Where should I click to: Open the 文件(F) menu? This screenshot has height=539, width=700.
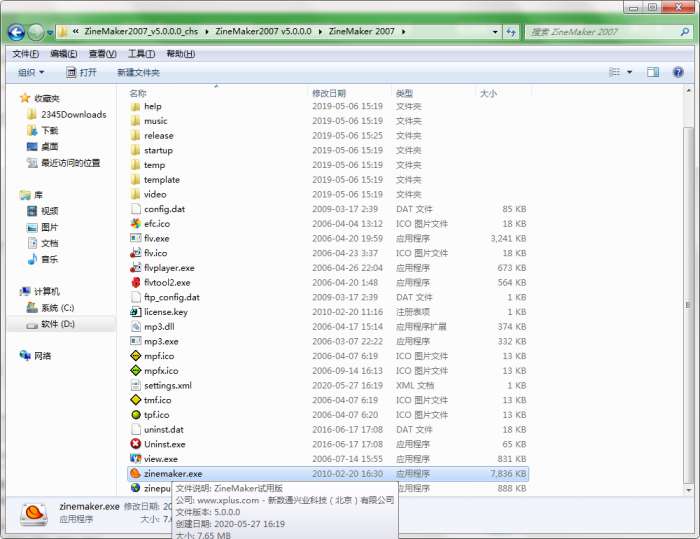coord(25,54)
